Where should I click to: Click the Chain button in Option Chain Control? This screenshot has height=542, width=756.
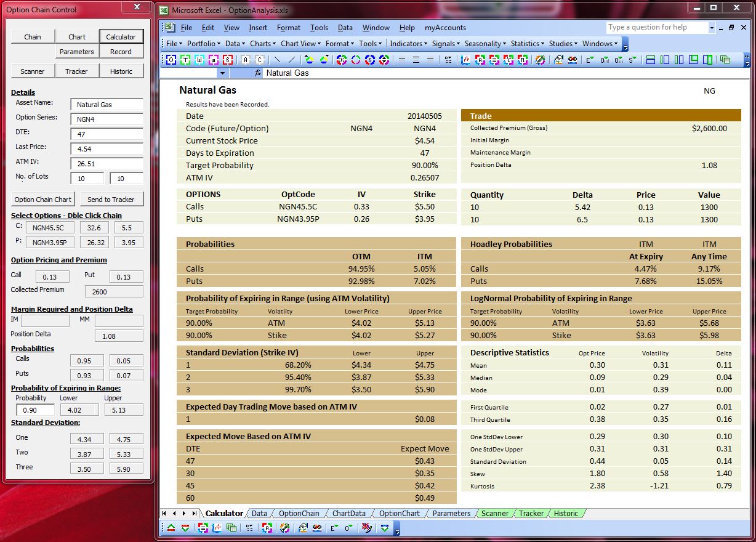tap(33, 36)
